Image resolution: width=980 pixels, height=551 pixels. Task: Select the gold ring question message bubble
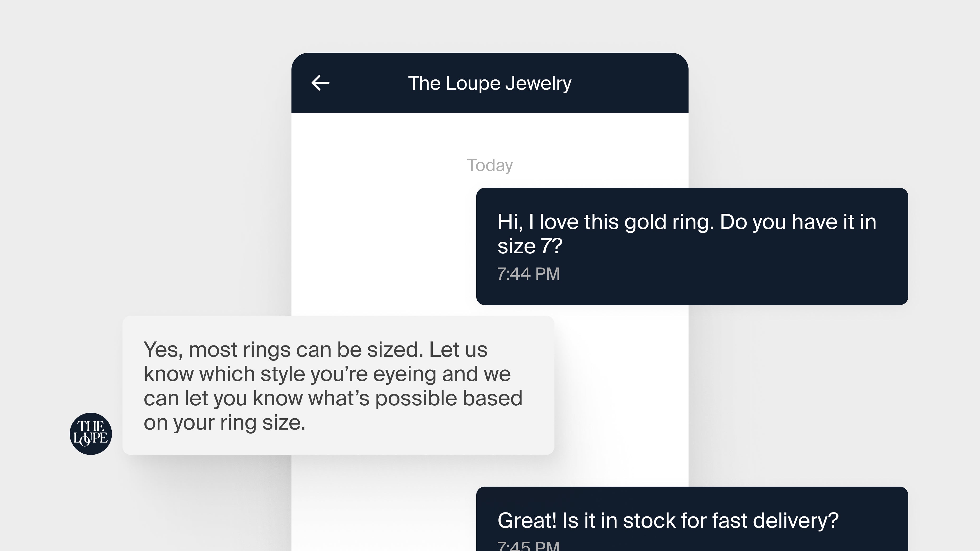tap(692, 246)
